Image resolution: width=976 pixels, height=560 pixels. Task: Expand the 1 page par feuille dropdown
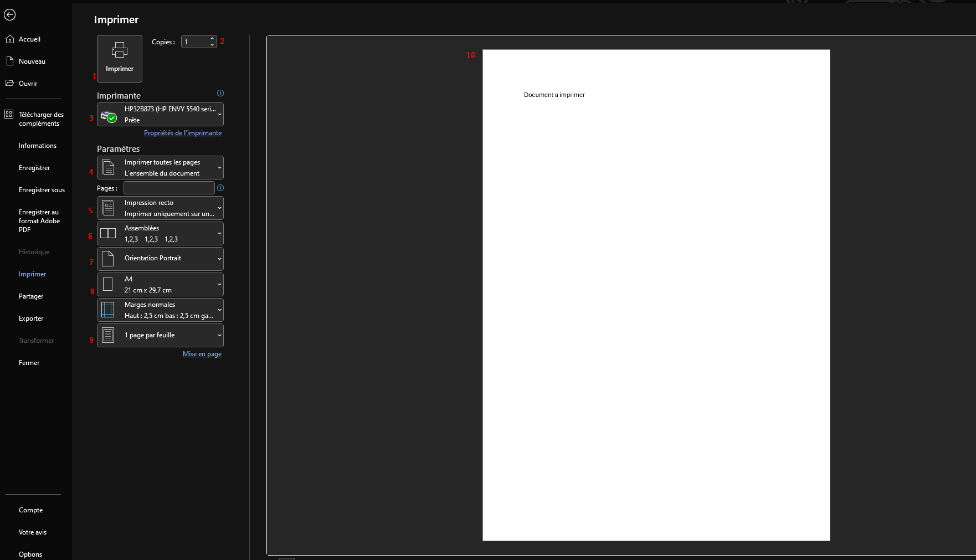tap(219, 335)
